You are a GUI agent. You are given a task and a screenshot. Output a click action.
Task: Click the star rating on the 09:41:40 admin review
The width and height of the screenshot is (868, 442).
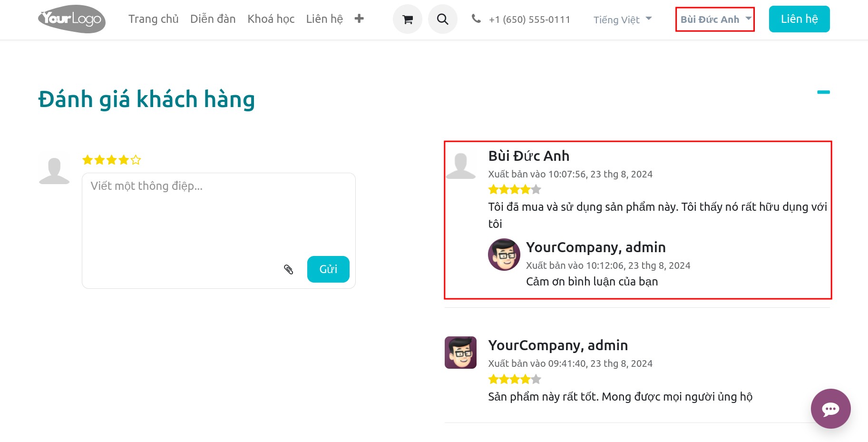pyautogui.click(x=515, y=379)
